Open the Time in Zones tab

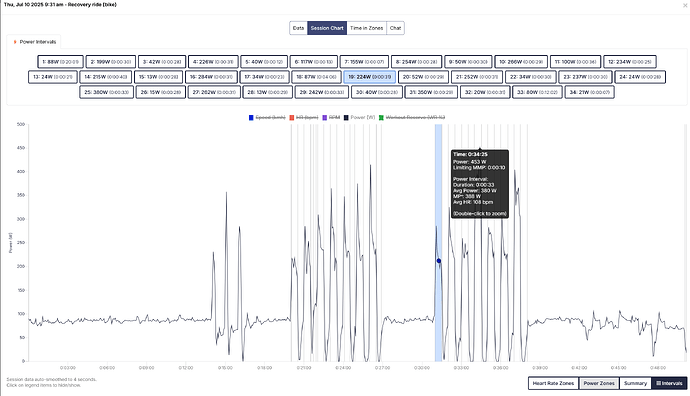coord(367,28)
